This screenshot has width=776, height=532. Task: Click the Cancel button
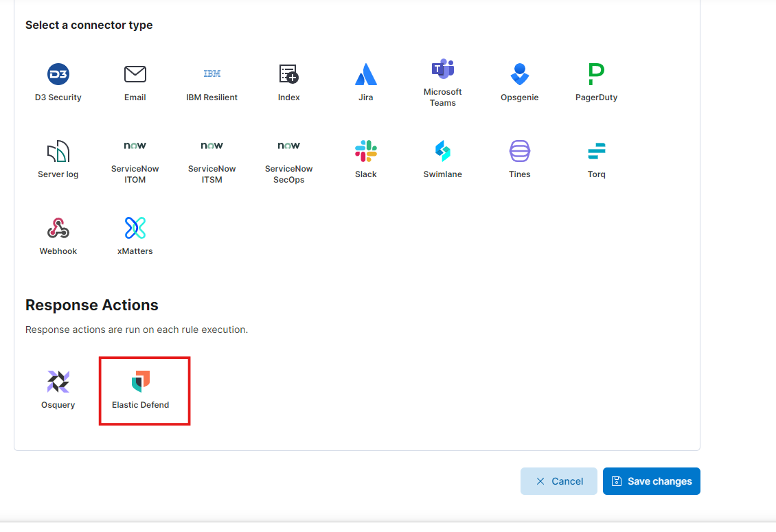[559, 481]
